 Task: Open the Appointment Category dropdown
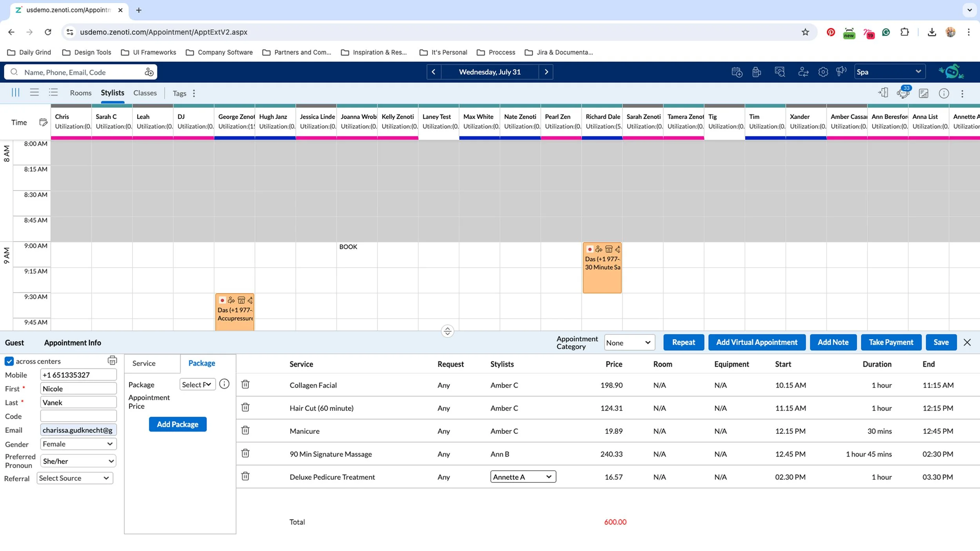tap(629, 343)
